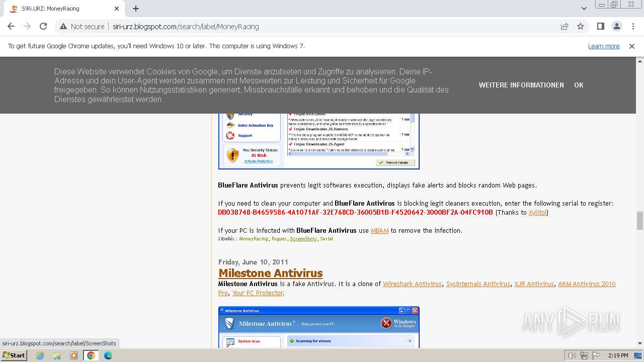Image resolution: width=644 pixels, height=362 pixels.
Task: Go back to the previous page
Action: click(11, 27)
